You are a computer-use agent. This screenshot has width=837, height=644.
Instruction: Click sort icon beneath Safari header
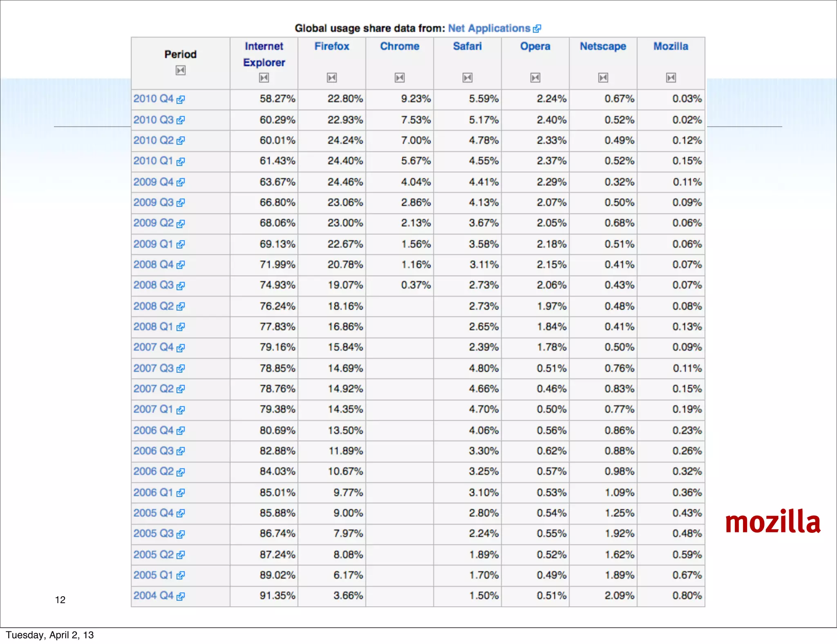pos(467,78)
